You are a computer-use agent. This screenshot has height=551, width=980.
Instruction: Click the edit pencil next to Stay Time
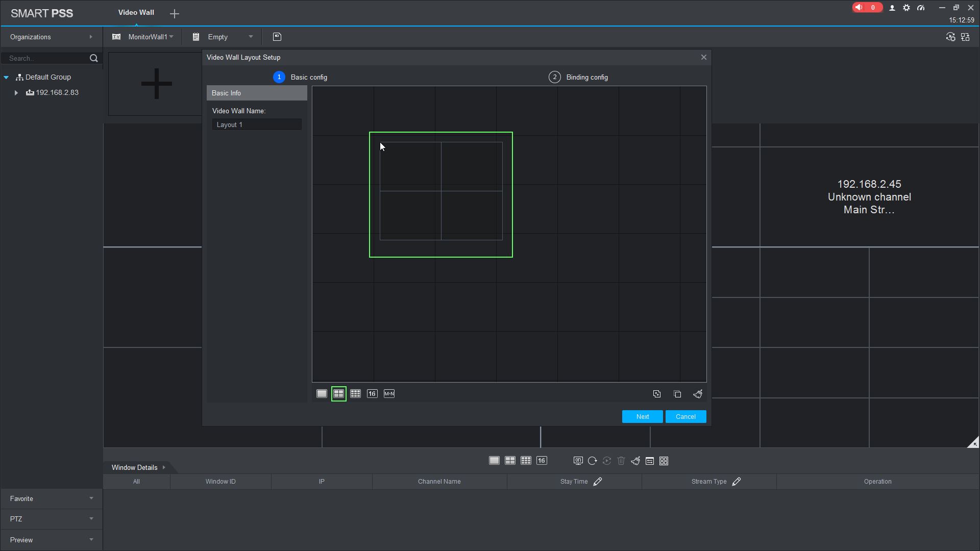click(598, 482)
